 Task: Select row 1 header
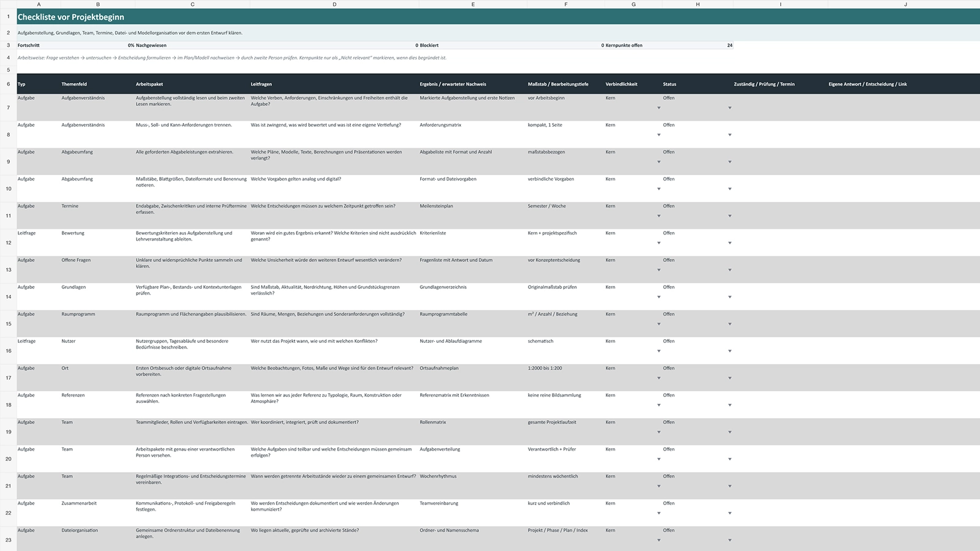[x=9, y=17]
